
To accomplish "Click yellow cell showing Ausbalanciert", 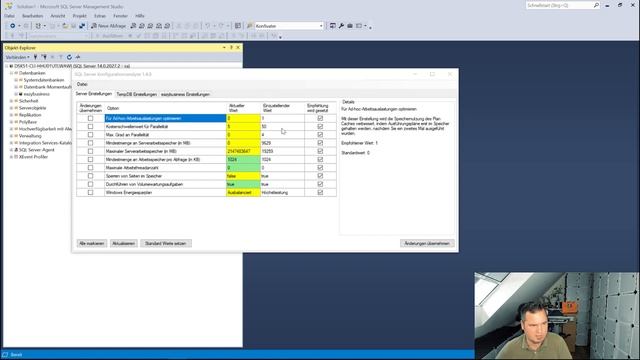I will click(243, 192).
